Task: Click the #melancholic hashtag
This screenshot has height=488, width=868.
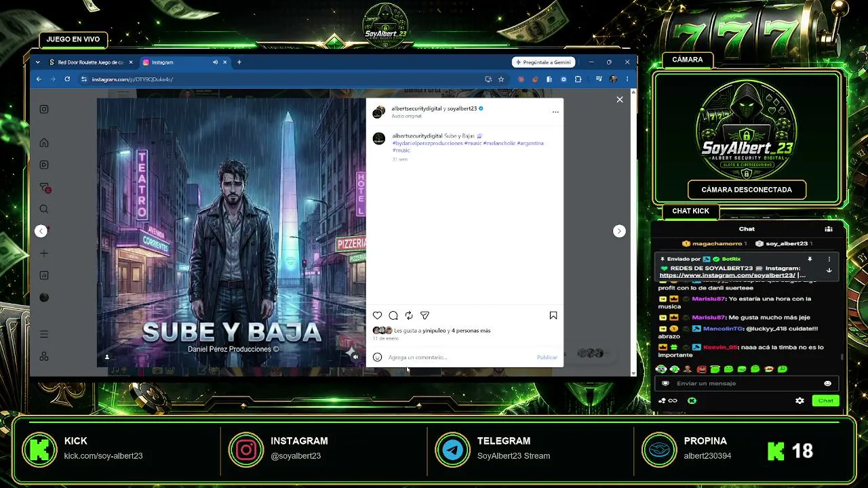Action: tap(498, 143)
